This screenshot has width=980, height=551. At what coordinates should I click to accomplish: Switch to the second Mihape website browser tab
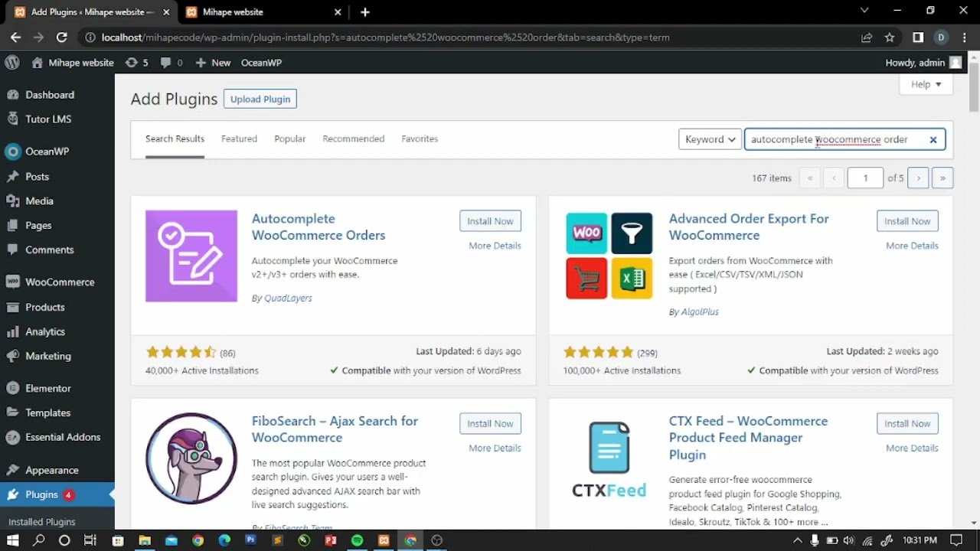(x=260, y=12)
